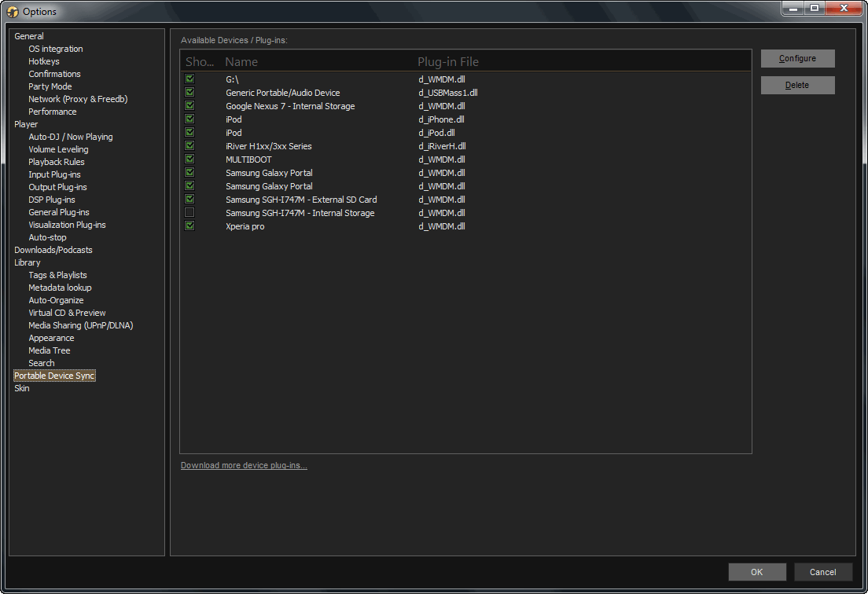Go to Auto-DJ / Now Playing settings
This screenshot has height=594, width=868.
[71, 137]
